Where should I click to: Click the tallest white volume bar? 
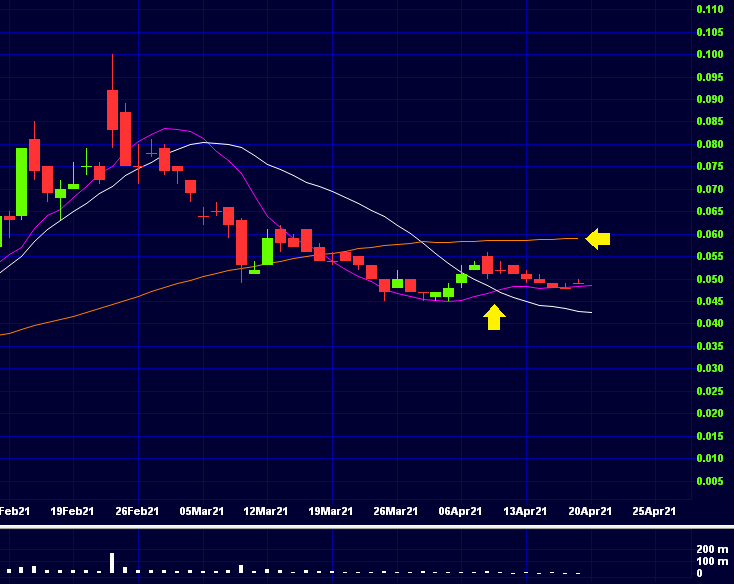(112, 563)
